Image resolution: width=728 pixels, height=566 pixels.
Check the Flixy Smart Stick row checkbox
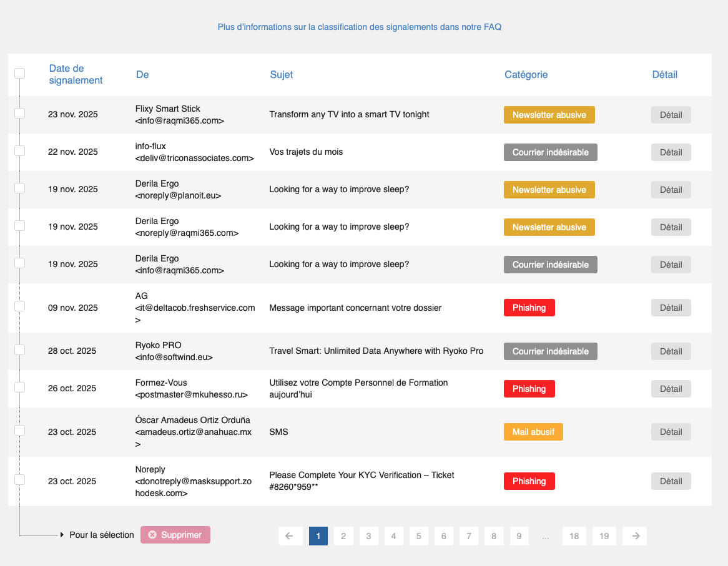[19, 113]
